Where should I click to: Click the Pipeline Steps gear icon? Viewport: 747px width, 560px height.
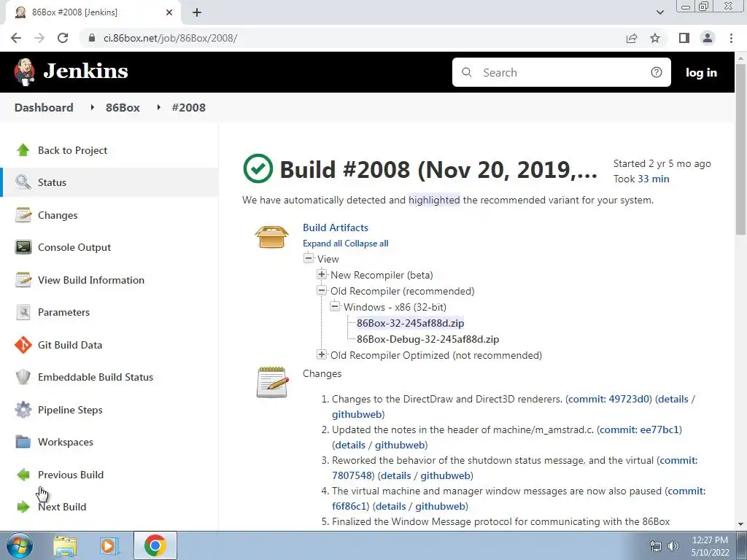click(x=23, y=410)
